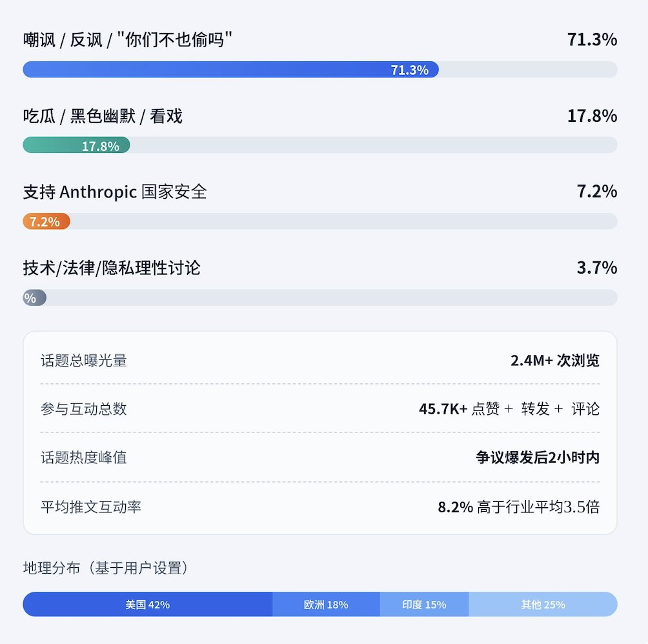The height and width of the screenshot is (644, 648).
Task: Select the 欧洲 18% geographic segment
Action: tap(326, 605)
